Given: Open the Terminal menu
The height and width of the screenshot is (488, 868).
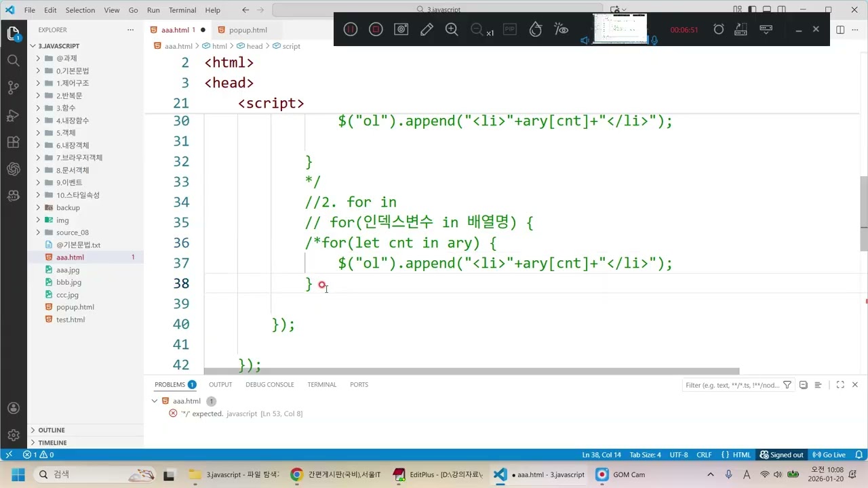Looking at the screenshot, I should point(182,10).
